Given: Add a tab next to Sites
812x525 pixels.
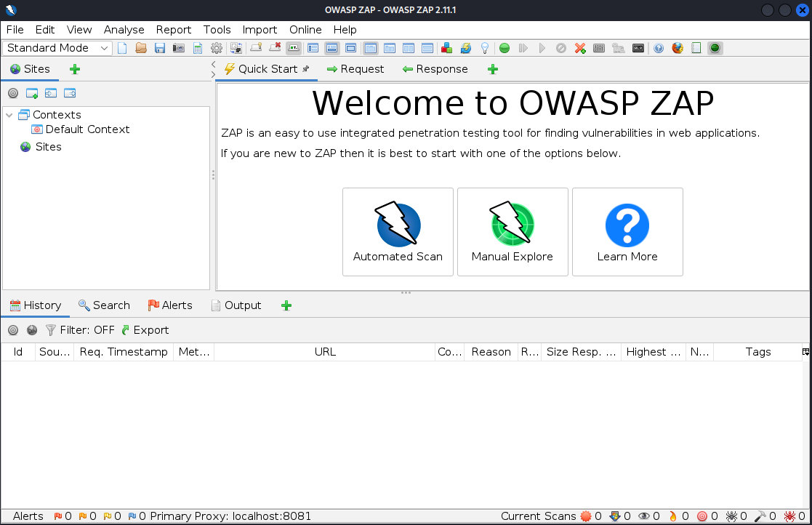Looking at the screenshot, I should (75, 69).
